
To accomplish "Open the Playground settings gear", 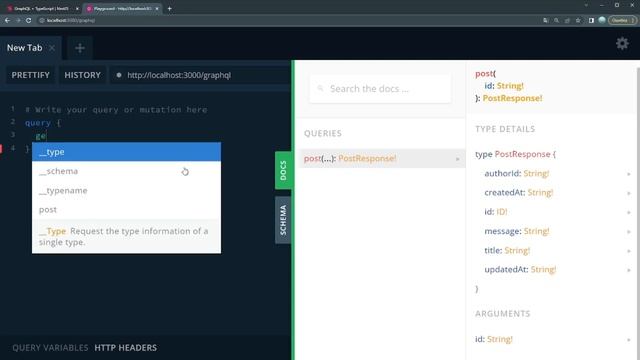I will pyautogui.click(x=622, y=43).
